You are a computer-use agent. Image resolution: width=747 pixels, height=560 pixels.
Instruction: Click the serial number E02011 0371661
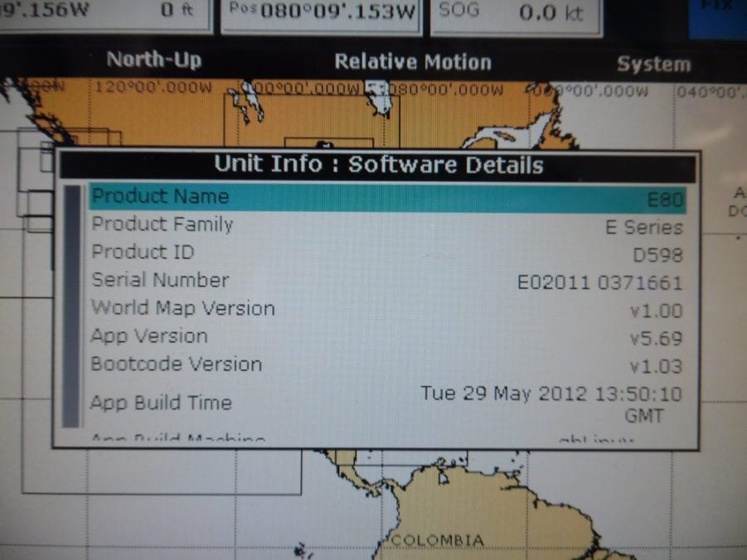(599, 282)
